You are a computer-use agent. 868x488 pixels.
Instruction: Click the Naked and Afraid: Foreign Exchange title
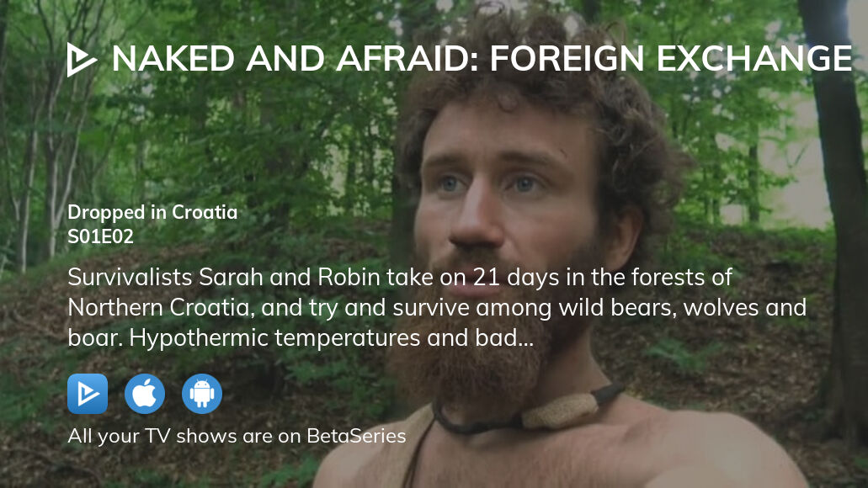(482, 59)
